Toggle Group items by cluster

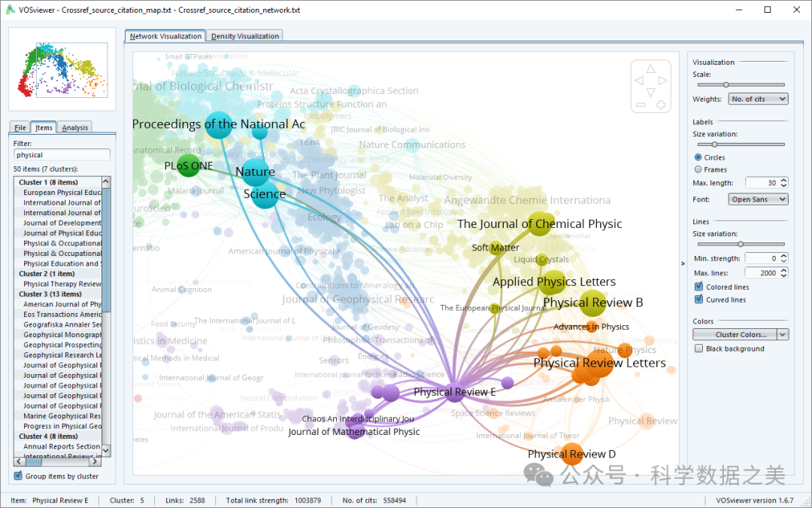click(19, 476)
